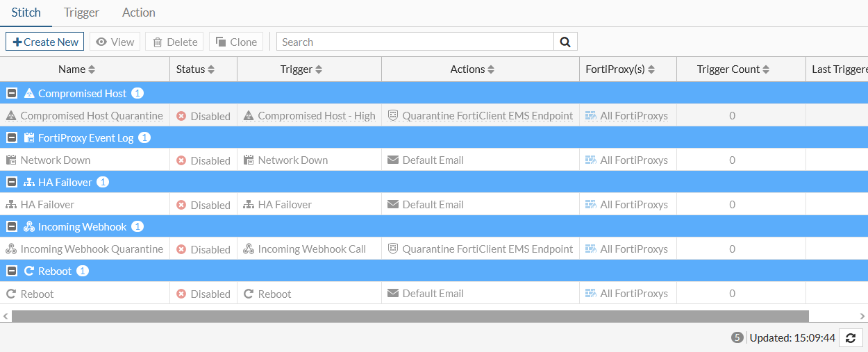Click the Default Email envelope icon in Network Down row
The width and height of the screenshot is (868, 352).
393,160
